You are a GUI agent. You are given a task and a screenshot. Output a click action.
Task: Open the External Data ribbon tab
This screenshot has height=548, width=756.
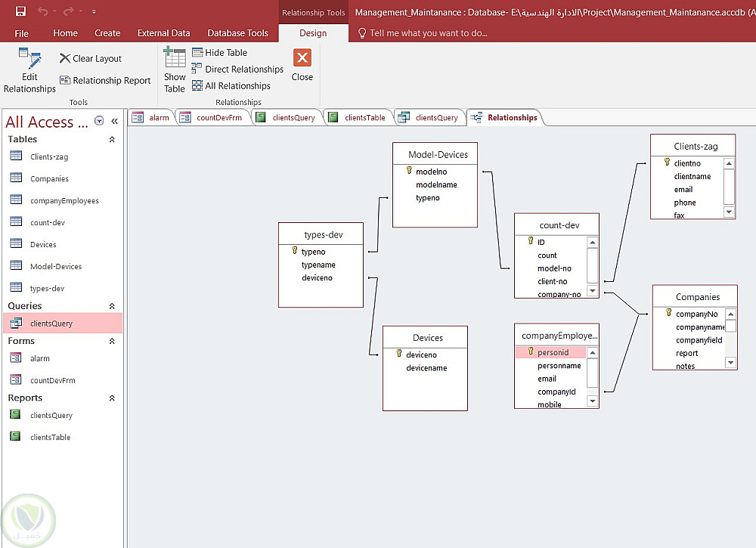(163, 33)
